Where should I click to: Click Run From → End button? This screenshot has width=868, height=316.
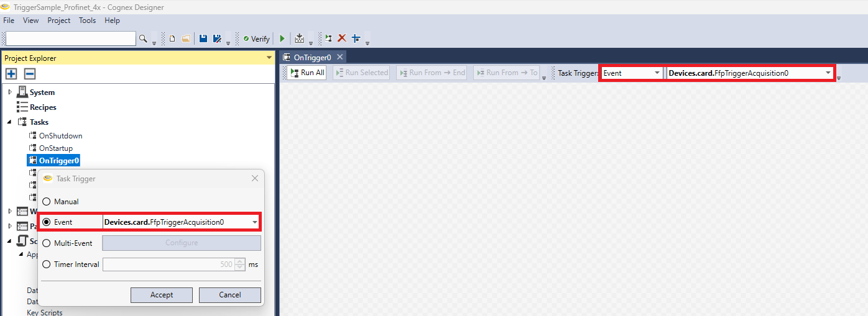pyautogui.click(x=432, y=73)
